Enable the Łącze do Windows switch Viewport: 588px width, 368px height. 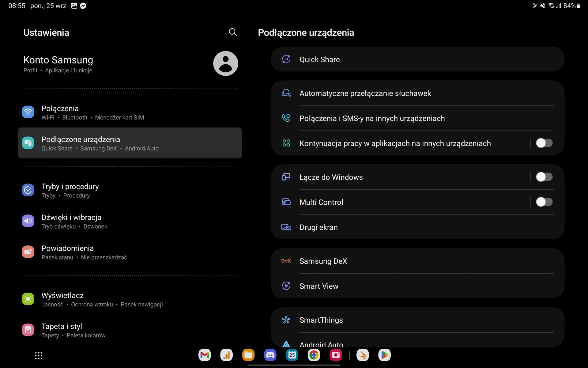pos(544,177)
